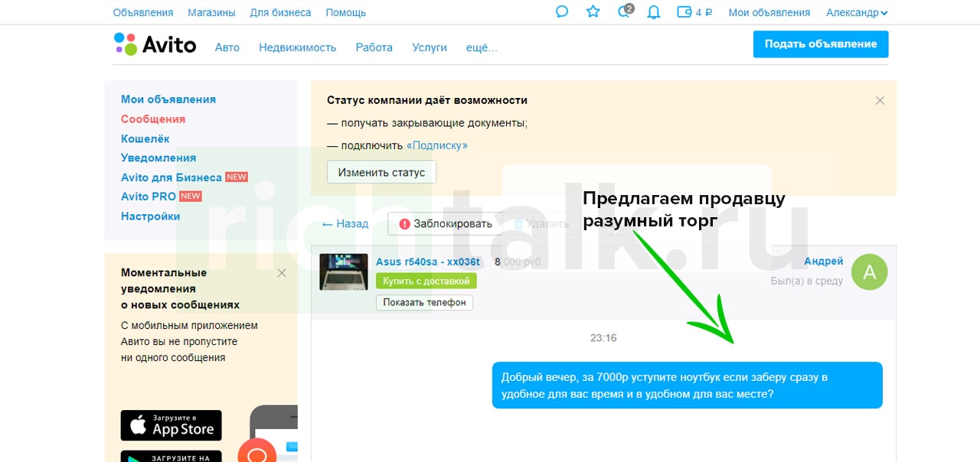
Task: Open favorites star icon
Action: coord(593,12)
